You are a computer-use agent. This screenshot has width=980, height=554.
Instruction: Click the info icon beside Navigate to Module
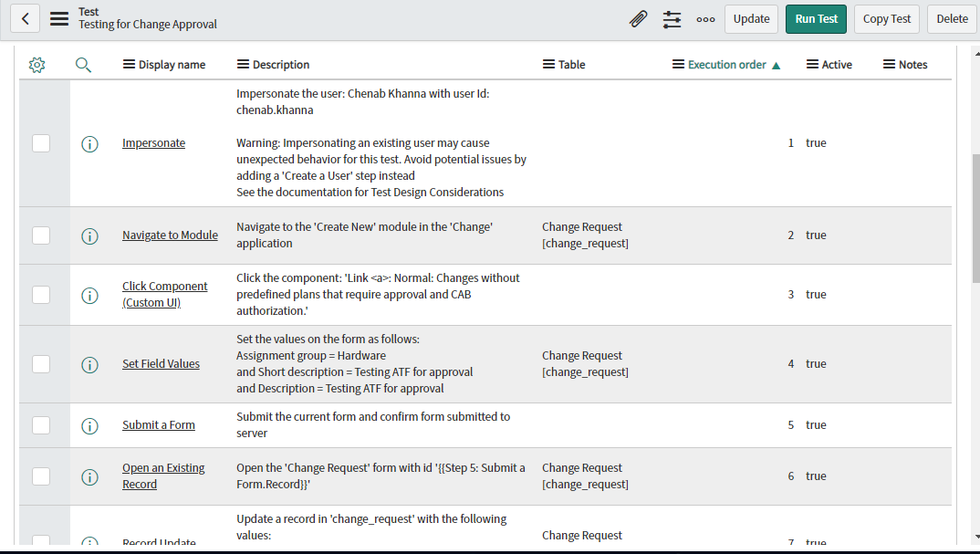(x=89, y=235)
